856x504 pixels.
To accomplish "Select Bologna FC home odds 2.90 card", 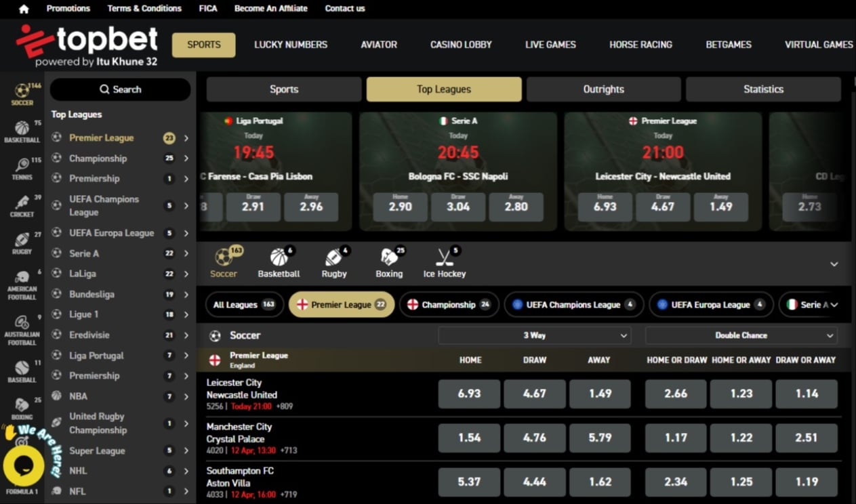I will [400, 207].
